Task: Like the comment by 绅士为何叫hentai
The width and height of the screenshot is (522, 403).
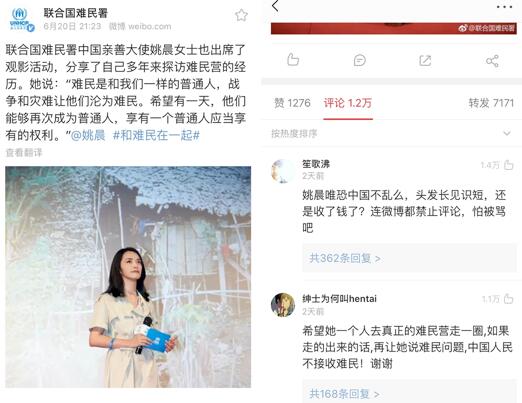Action: click(508, 299)
